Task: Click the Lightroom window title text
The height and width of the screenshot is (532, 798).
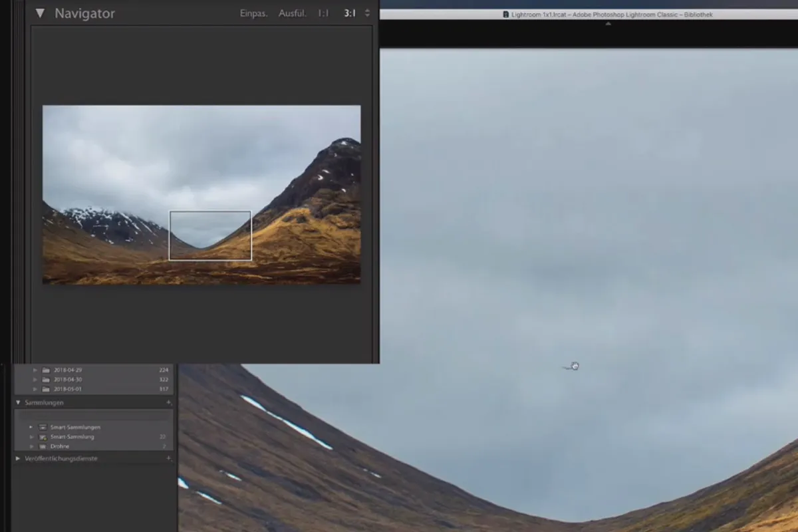Action: coord(612,14)
